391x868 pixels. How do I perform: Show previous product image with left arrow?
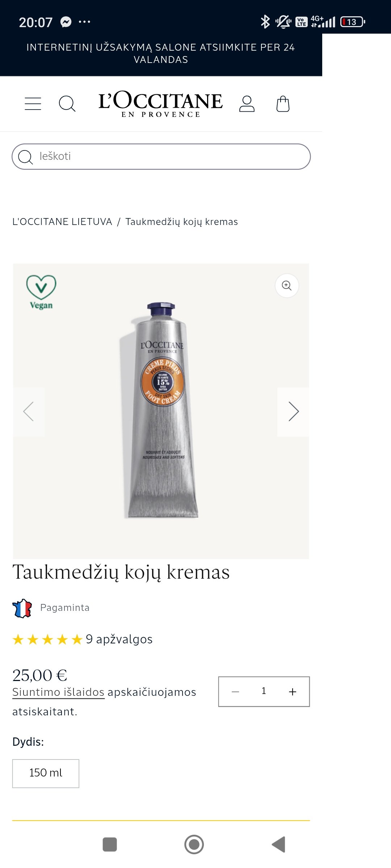[29, 412]
